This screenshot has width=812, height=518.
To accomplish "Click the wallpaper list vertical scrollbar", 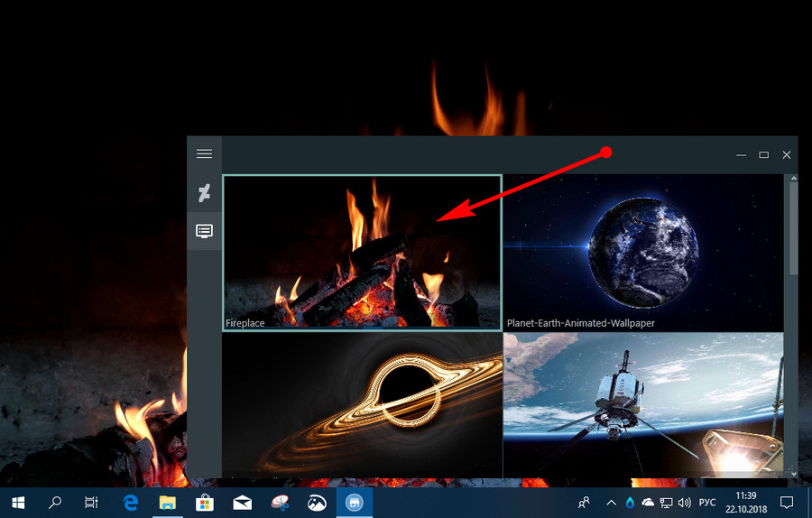I will point(792,230).
